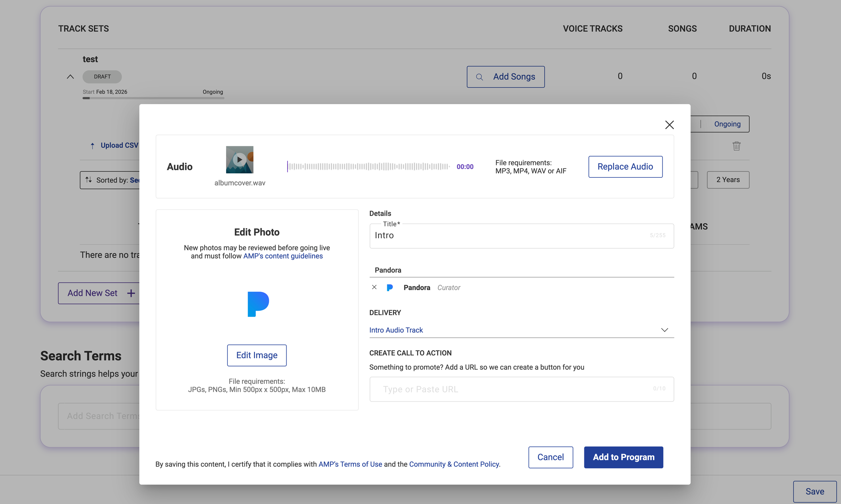Click the Pandora logo beside the curator name

(390, 288)
